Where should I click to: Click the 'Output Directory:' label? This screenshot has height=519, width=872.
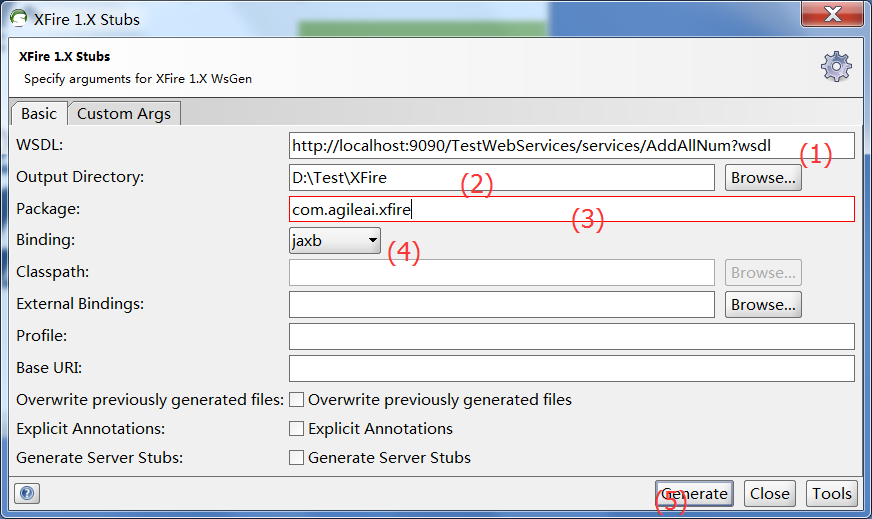[80, 177]
